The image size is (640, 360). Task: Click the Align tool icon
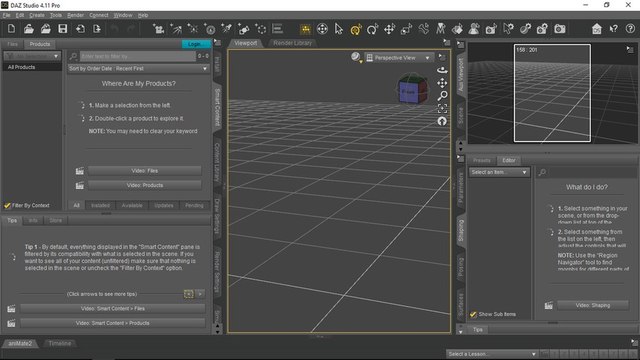[278, 29]
